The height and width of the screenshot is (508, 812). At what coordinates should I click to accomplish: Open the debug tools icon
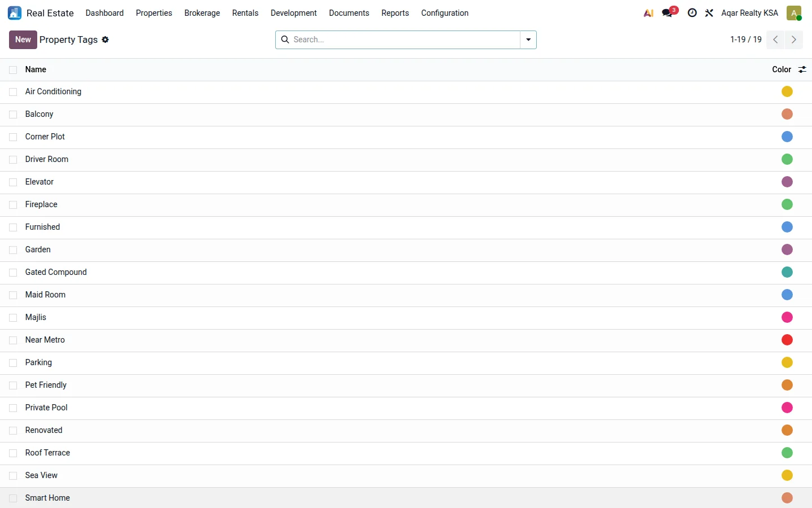click(709, 13)
